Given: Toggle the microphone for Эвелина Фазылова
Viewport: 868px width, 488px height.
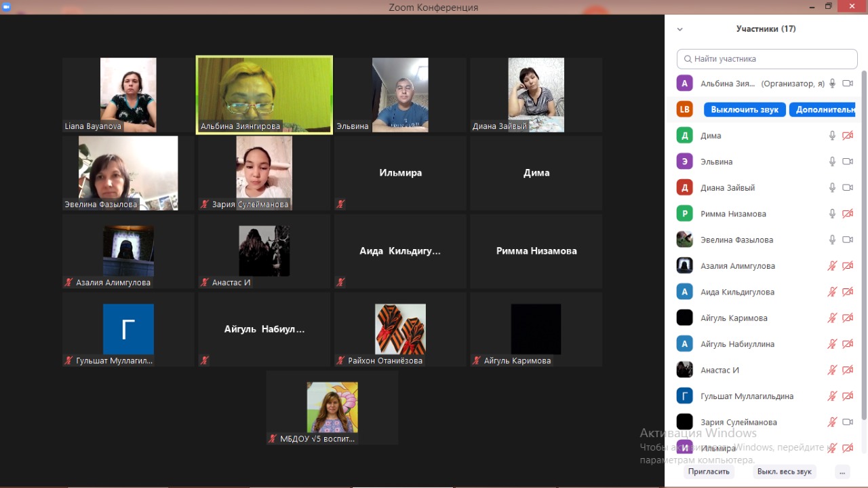Looking at the screenshot, I should (x=832, y=240).
